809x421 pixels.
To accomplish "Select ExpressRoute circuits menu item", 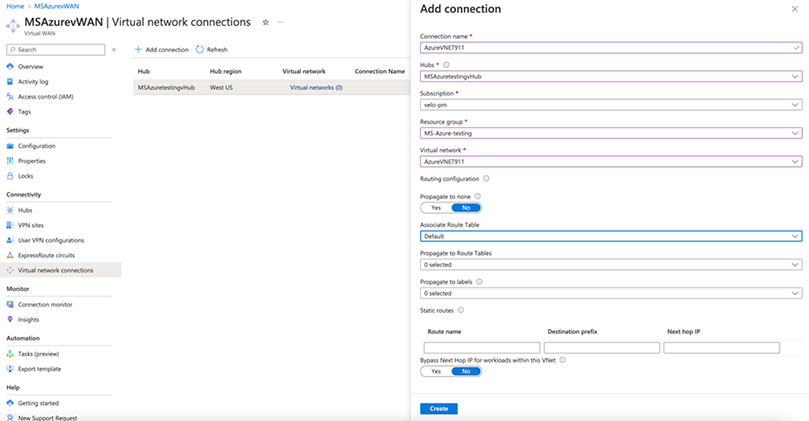I will tap(47, 255).
